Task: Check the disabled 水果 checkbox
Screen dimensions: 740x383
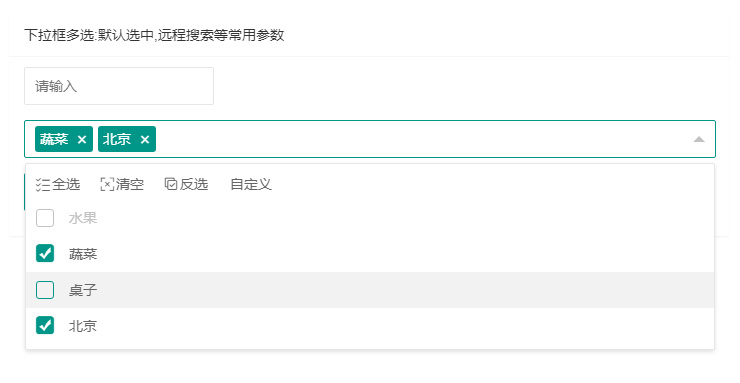Action: 45,218
